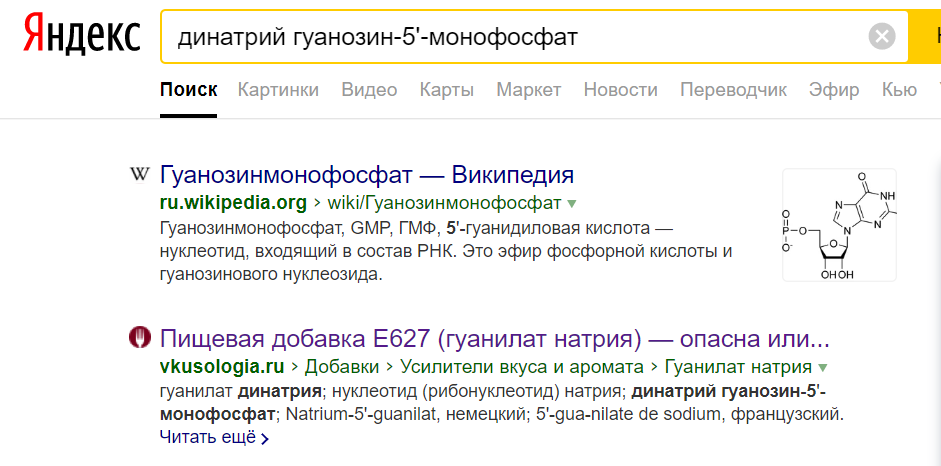The height and width of the screenshot is (466, 941).
Task: Click the Wikipedia favicon icon
Action: tap(140, 175)
